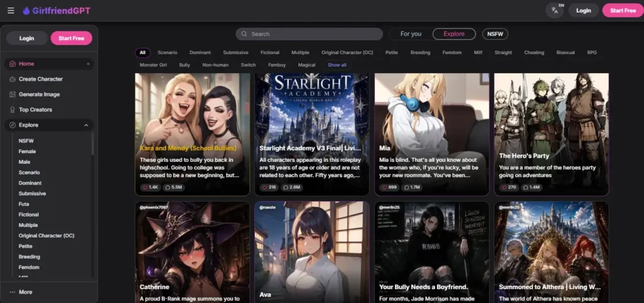Open Summoned to Althera card
Viewport: 644px width, 303px height.
tap(551, 253)
